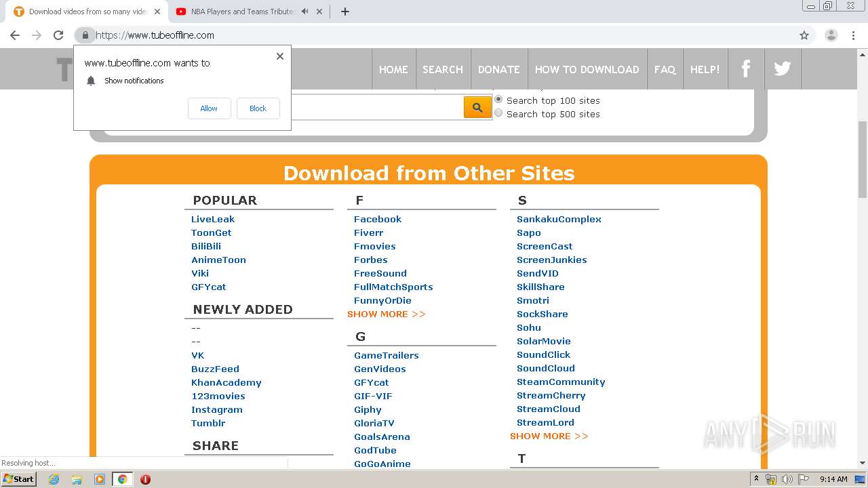868x488 pixels.
Task: Bookmark this page with the star icon
Action: click(x=804, y=35)
